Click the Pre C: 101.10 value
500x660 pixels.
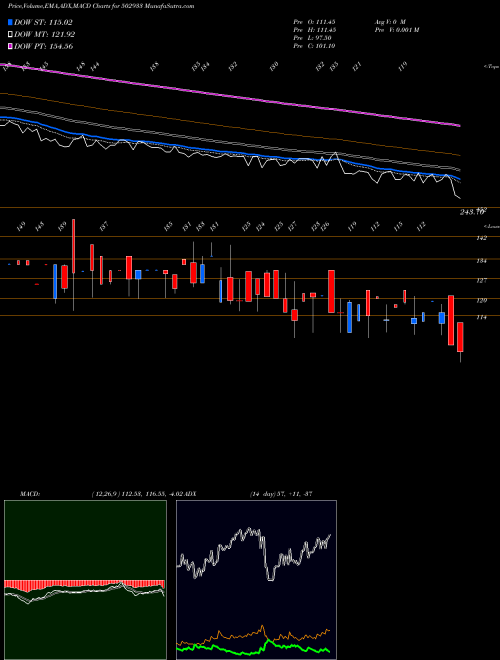314,46
